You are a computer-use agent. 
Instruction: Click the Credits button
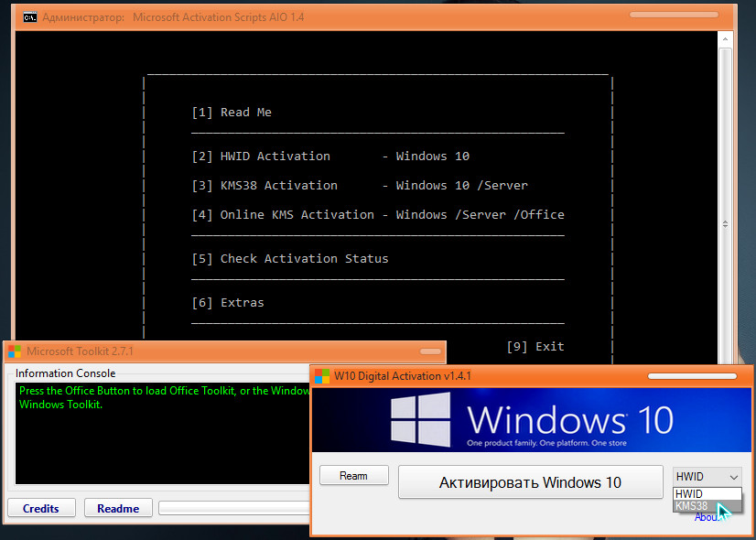(41, 508)
